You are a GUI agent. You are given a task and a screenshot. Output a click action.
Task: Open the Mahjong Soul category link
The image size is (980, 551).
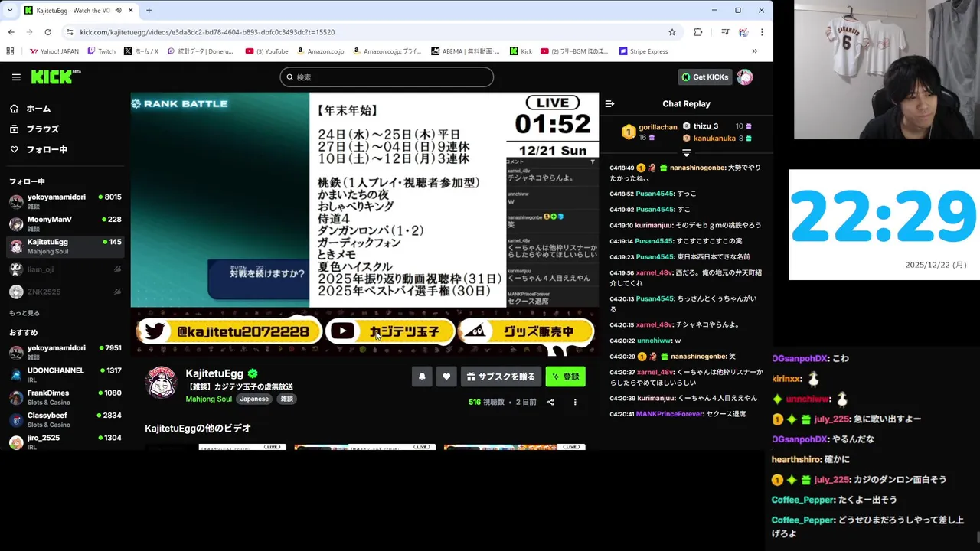(x=208, y=399)
